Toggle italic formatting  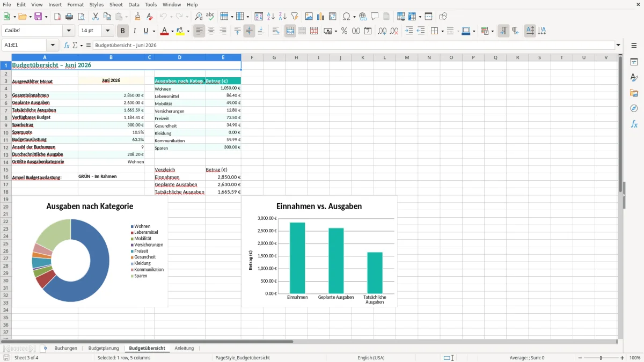point(135,31)
